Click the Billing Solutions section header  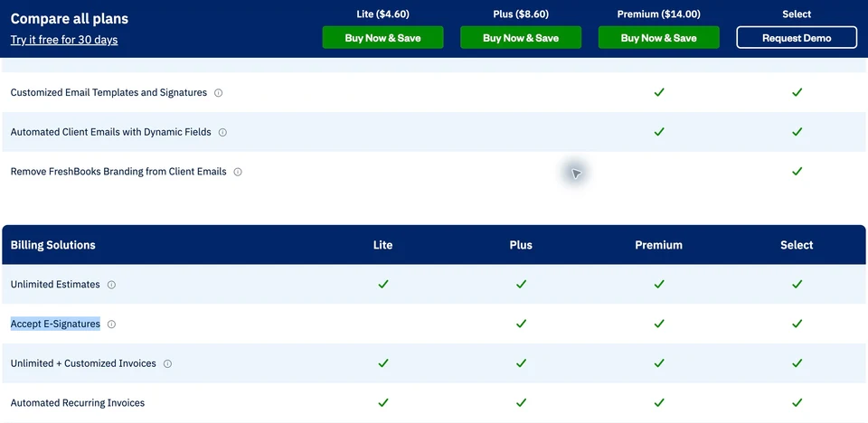(53, 245)
